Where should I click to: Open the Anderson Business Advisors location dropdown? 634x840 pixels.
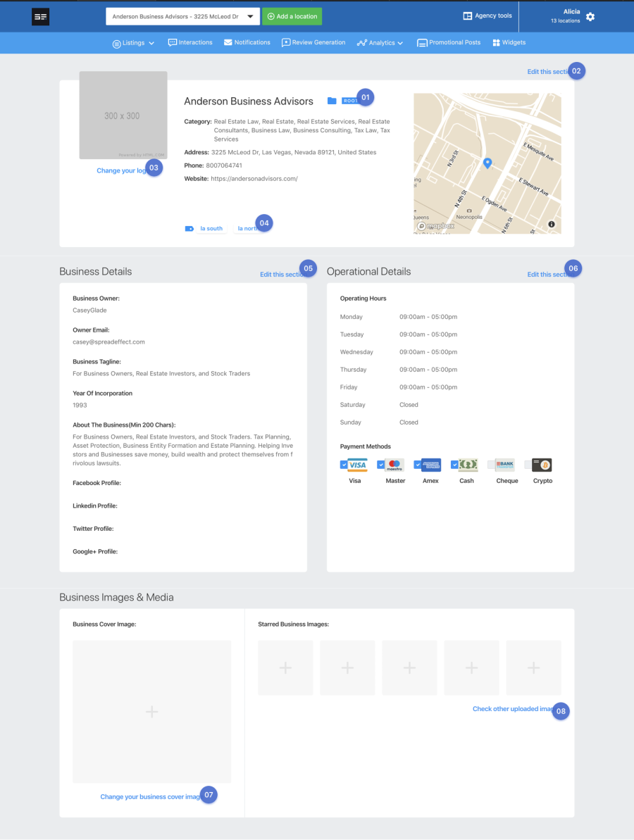click(182, 17)
